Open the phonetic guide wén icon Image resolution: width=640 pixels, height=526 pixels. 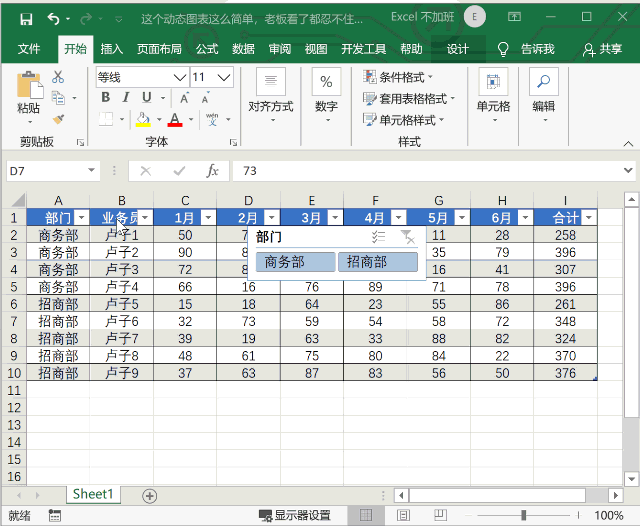[x=212, y=119]
